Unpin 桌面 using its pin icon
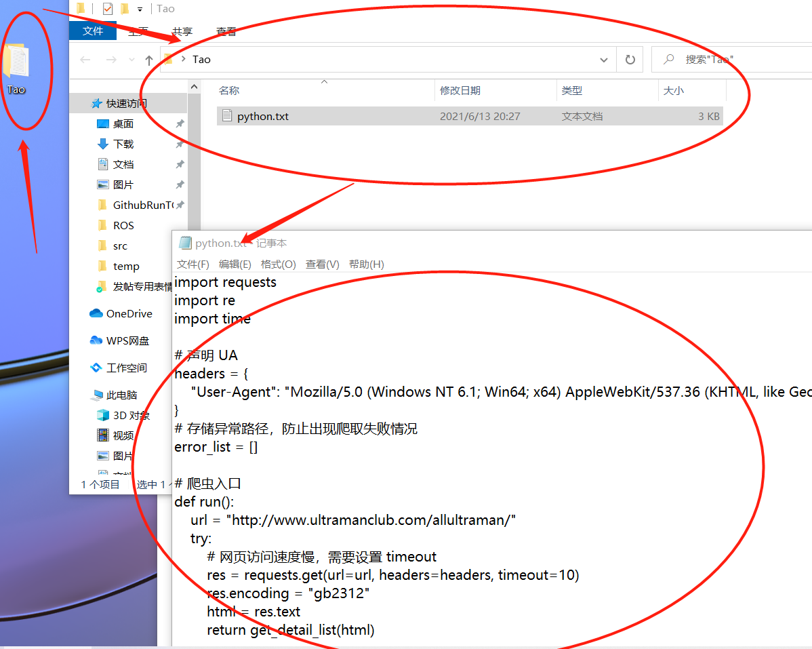812x649 pixels. 180,124
